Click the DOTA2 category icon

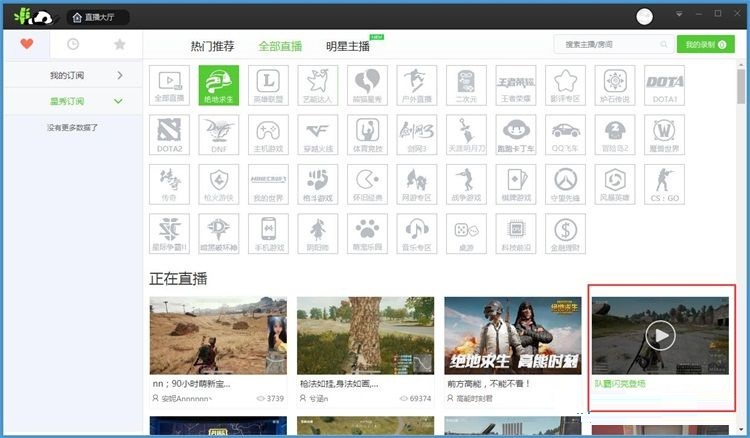pos(169,134)
